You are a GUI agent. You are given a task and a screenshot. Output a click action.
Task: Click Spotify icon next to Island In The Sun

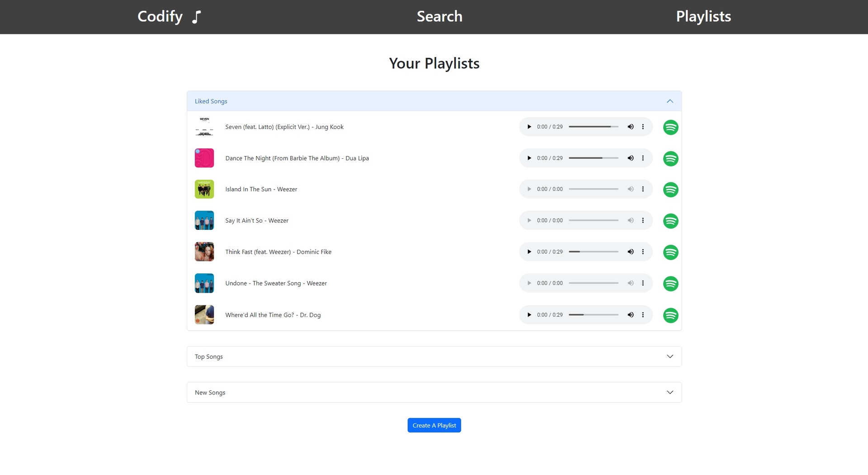[670, 190]
